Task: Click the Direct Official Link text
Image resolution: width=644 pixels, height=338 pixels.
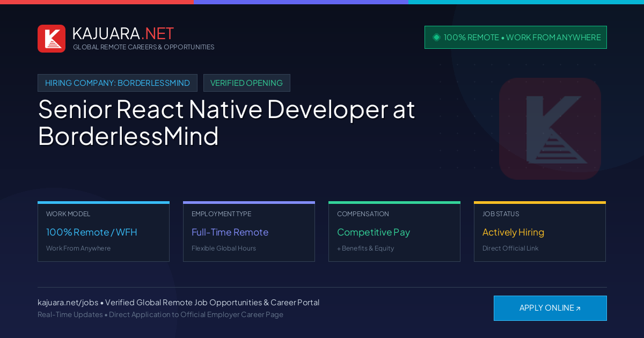Action: click(x=510, y=248)
